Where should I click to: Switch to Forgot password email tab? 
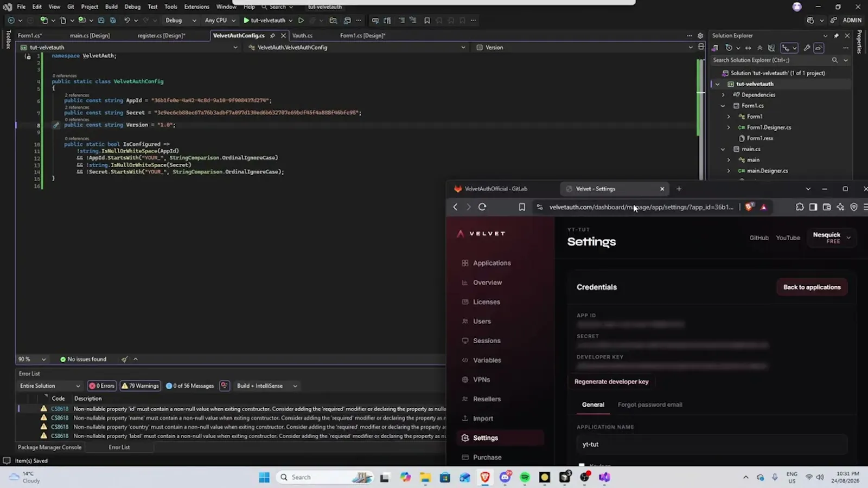tap(650, 404)
